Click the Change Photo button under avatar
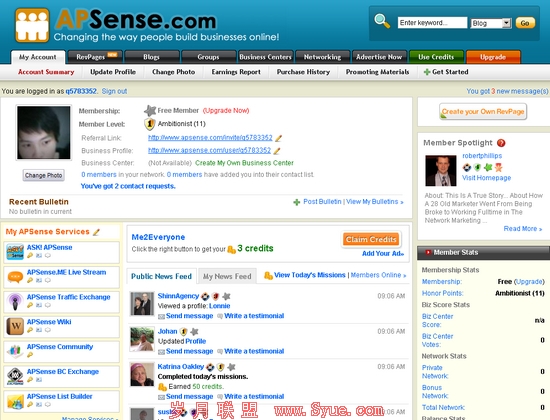This screenshot has width=550, height=420. coord(43,175)
